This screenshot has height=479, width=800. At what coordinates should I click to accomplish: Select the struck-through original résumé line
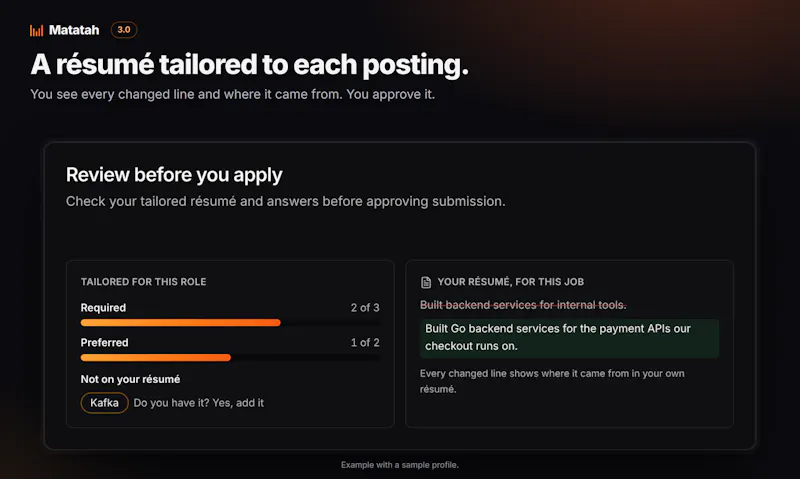(x=523, y=305)
